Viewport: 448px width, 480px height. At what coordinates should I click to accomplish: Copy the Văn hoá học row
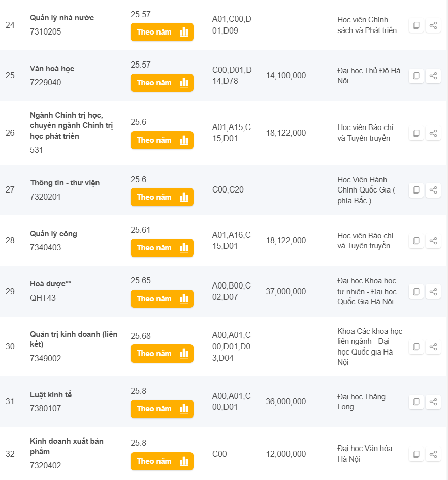point(416,76)
